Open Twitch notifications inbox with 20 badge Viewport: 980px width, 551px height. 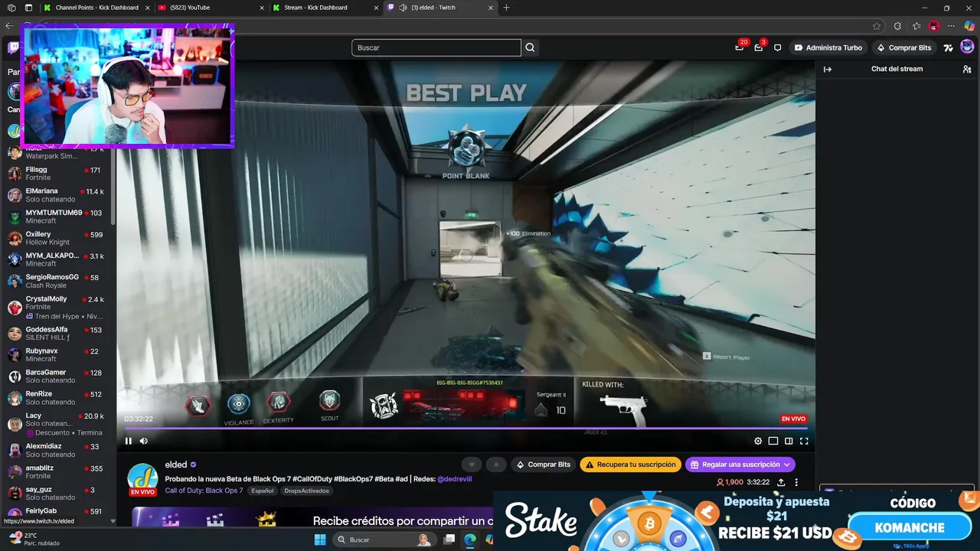740,47
